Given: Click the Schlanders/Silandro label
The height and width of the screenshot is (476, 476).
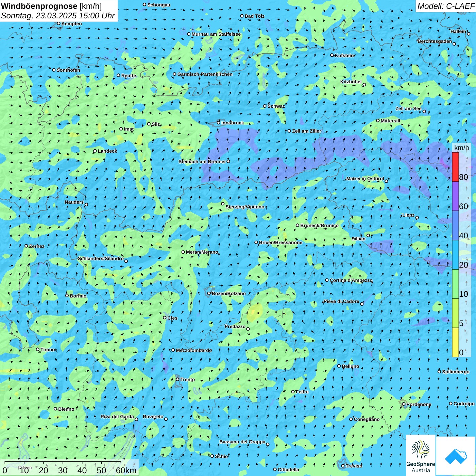Looking at the screenshot, I should (x=101, y=258).
